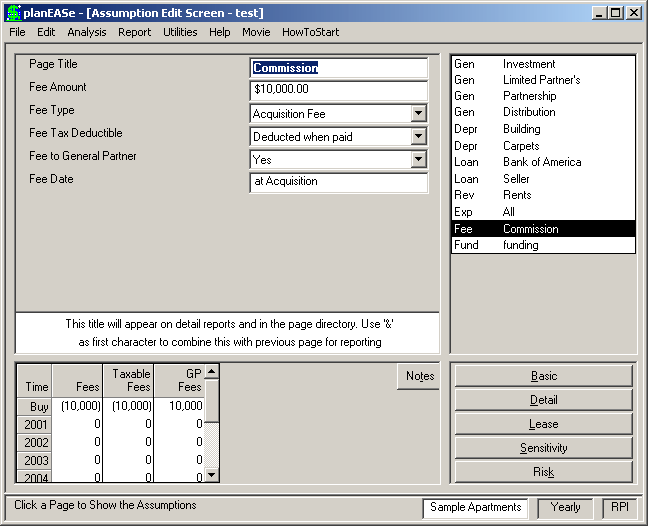
Task: Select the Loan Bank of America page
Action: (x=543, y=162)
